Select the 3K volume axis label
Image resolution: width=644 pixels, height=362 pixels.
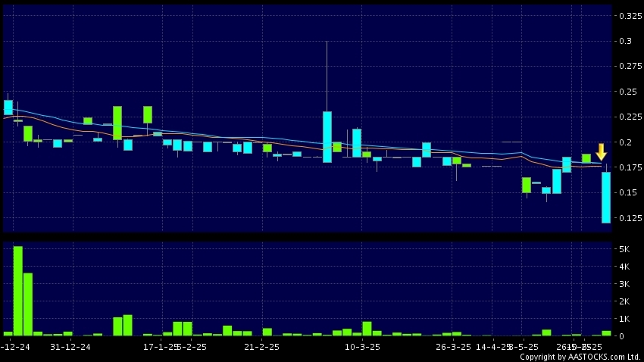click(624, 284)
